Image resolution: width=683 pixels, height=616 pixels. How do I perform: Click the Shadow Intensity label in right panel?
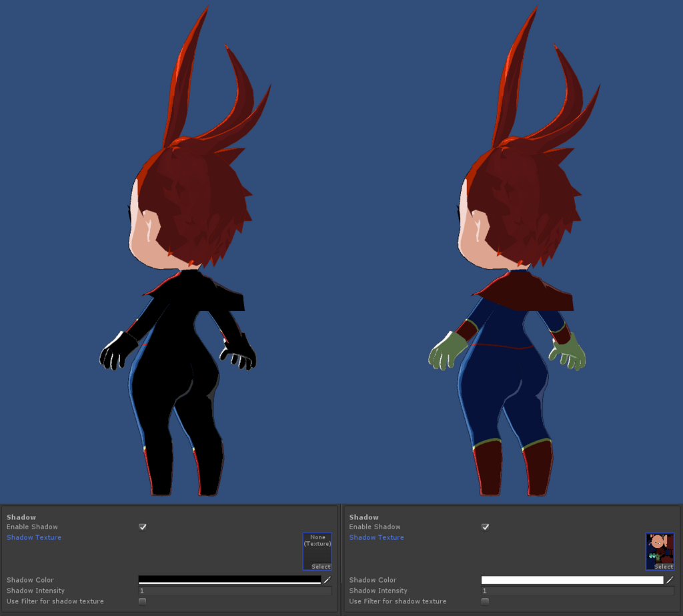[x=379, y=591]
